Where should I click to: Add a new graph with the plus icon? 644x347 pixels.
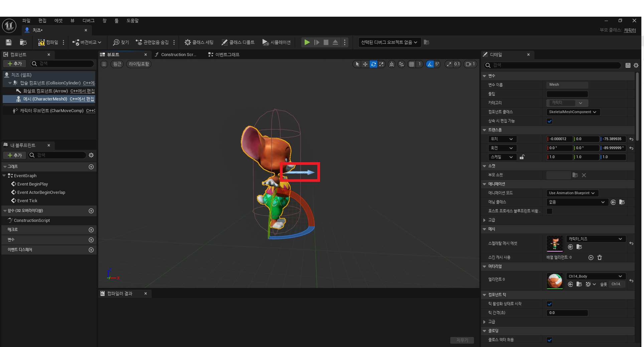tap(91, 167)
